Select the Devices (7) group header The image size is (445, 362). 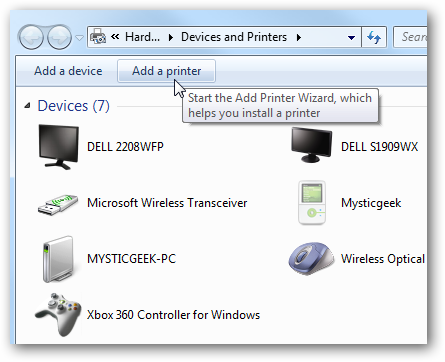pos(73,106)
